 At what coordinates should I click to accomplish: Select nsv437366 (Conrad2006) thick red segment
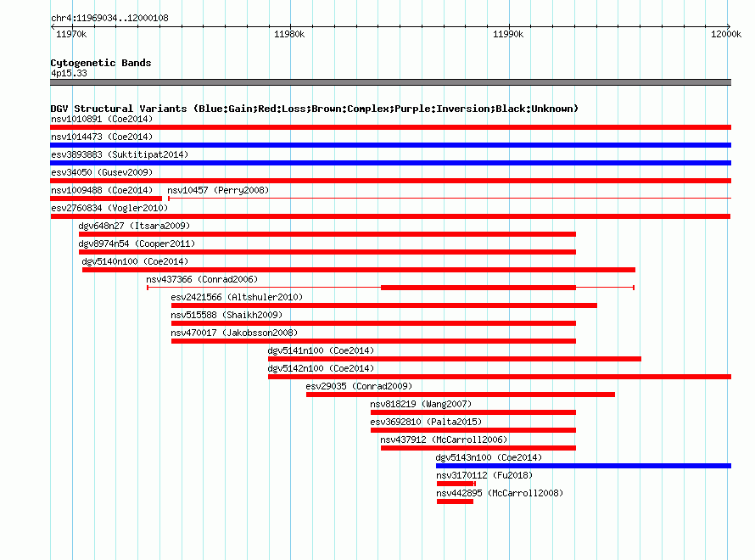coord(478,288)
